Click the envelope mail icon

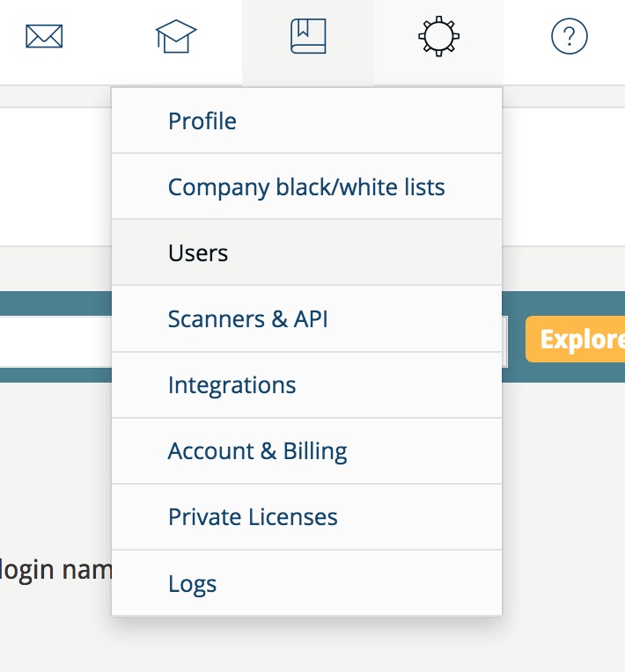(44, 36)
